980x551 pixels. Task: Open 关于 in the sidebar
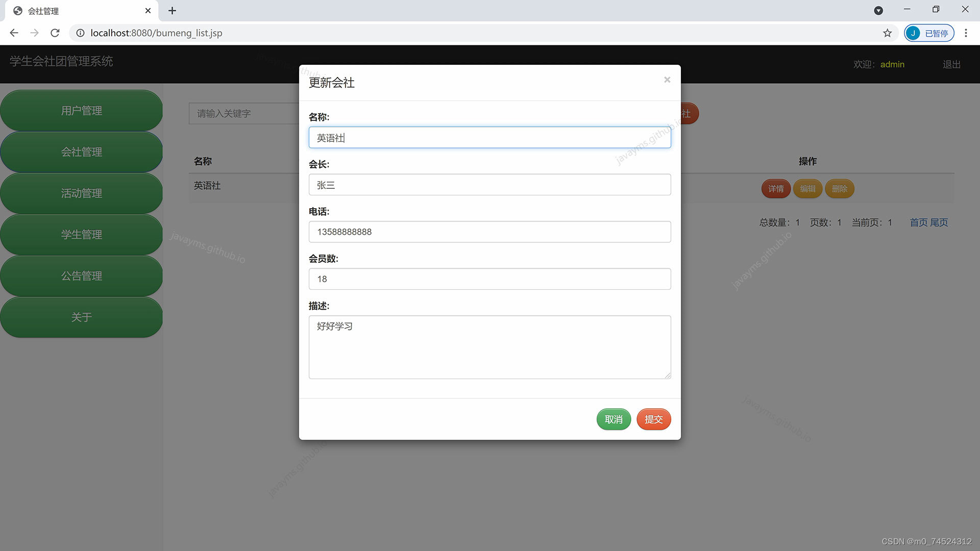82,317
